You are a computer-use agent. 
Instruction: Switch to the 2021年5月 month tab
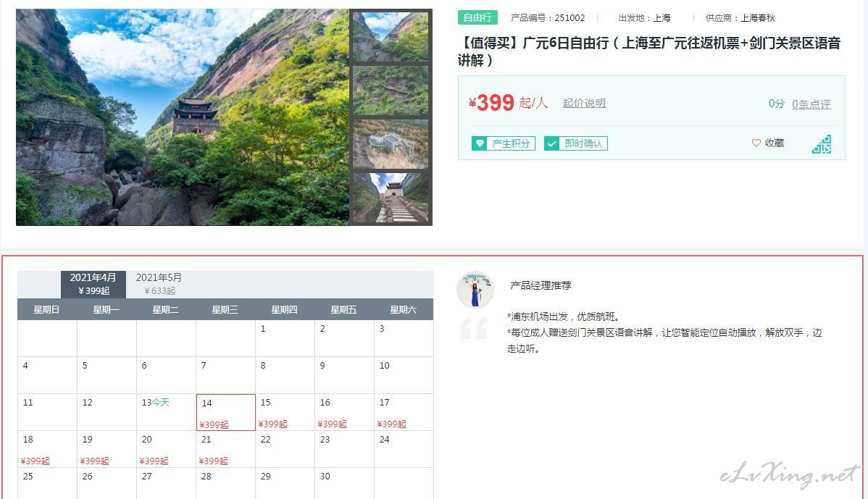(159, 284)
